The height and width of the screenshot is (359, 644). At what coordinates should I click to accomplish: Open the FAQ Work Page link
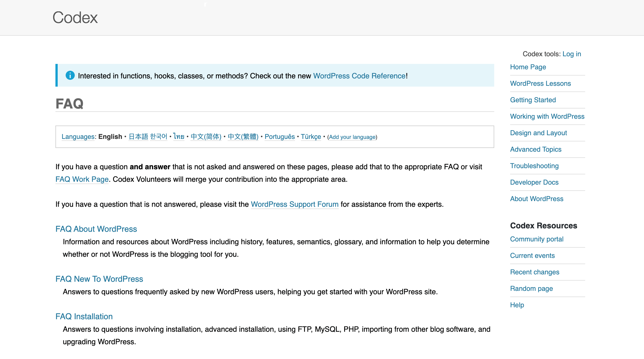tap(82, 179)
